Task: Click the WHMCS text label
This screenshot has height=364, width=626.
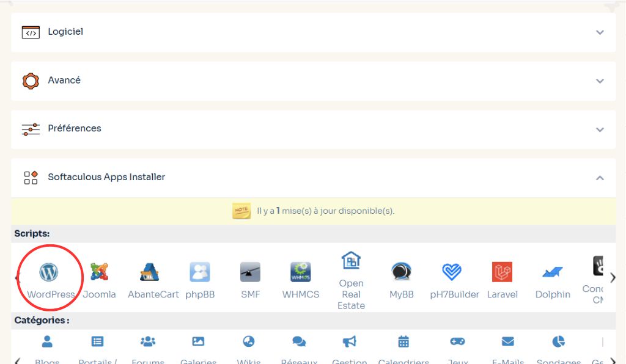Action: [x=301, y=294]
